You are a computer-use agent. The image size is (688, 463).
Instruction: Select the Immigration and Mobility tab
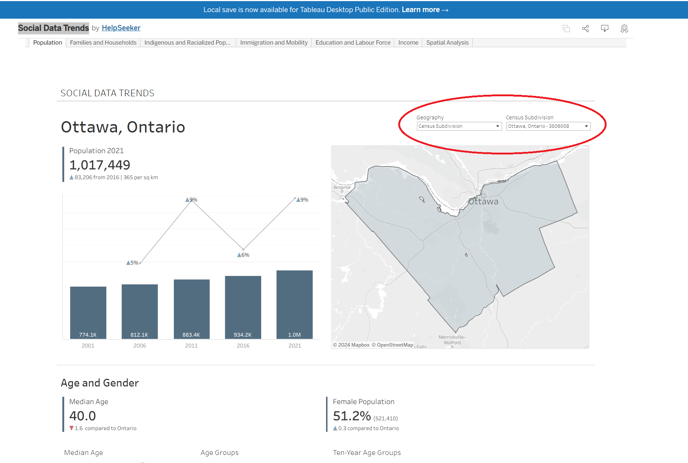[x=274, y=43]
